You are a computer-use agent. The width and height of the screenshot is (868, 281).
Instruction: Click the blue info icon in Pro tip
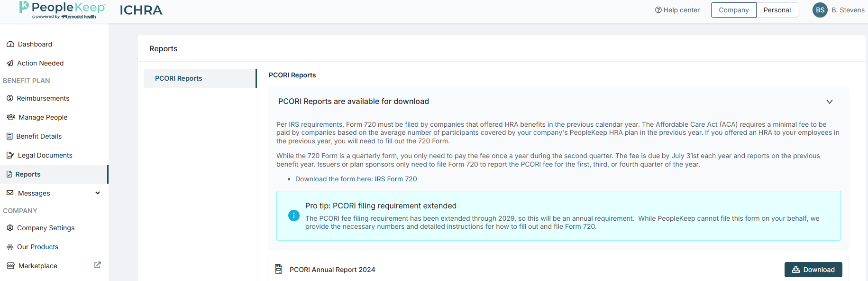tap(294, 215)
